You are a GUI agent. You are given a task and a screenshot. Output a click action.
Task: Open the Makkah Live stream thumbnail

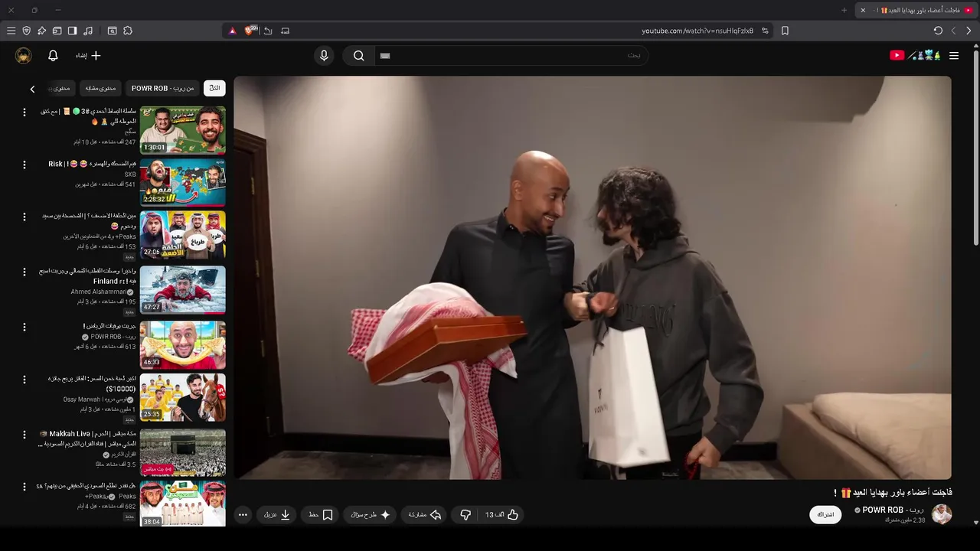pos(182,452)
